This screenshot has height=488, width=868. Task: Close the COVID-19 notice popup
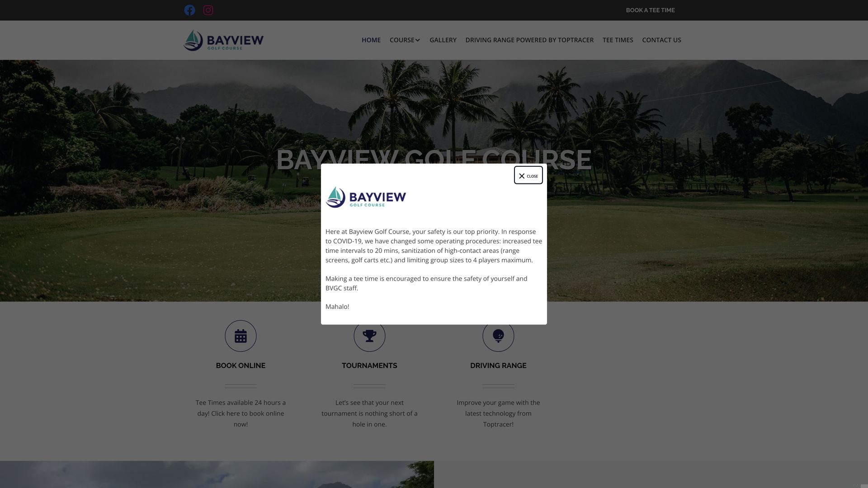(528, 175)
